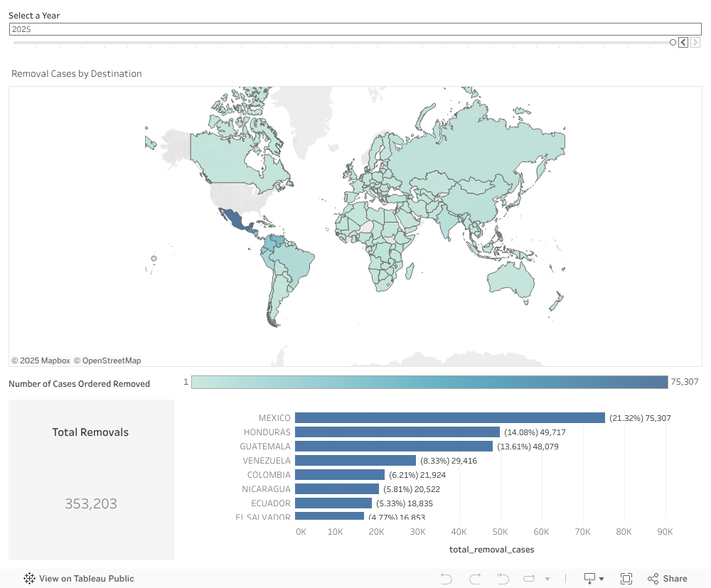Expand the refresh options dropdown arrow

547,579
